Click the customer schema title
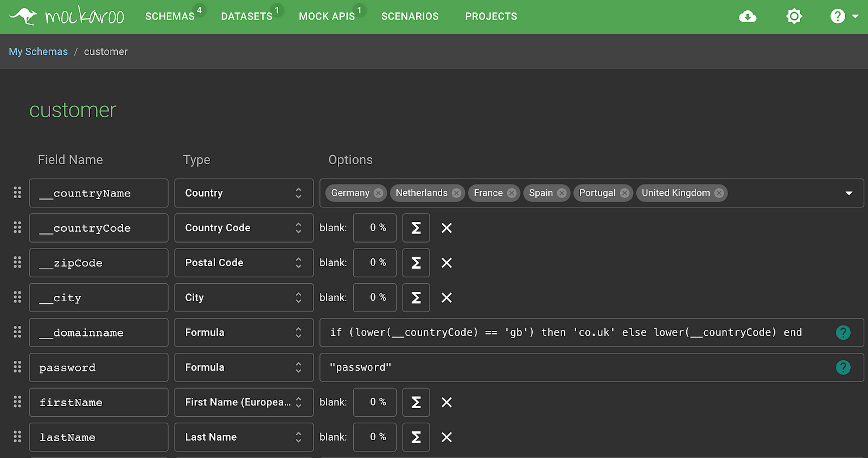The width and height of the screenshot is (868, 458). click(x=73, y=110)
